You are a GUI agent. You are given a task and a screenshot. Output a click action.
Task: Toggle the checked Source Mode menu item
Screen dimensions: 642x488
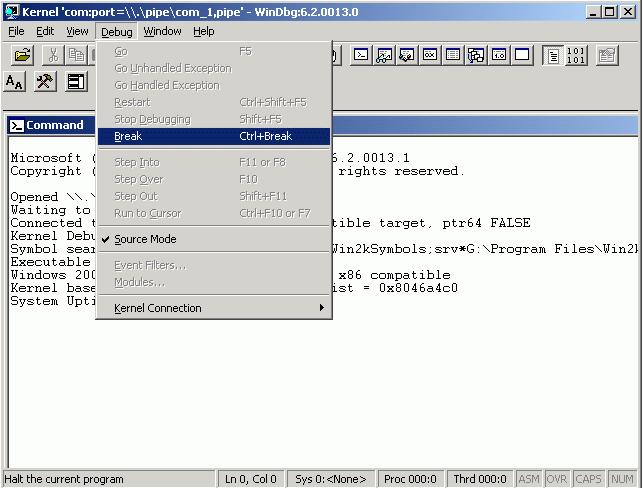pos(214,239)
